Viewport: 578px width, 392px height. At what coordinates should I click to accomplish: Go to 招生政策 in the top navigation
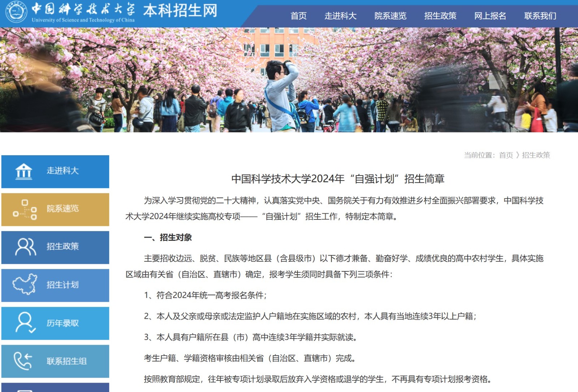[440, 16]
